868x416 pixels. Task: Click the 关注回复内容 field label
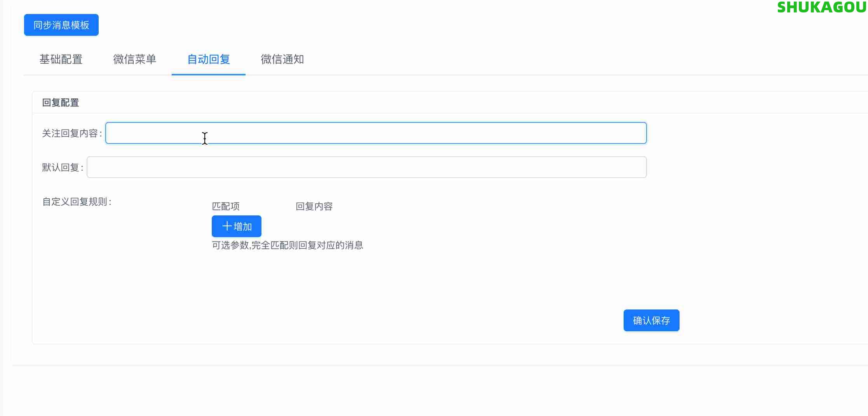coord(71,133)
